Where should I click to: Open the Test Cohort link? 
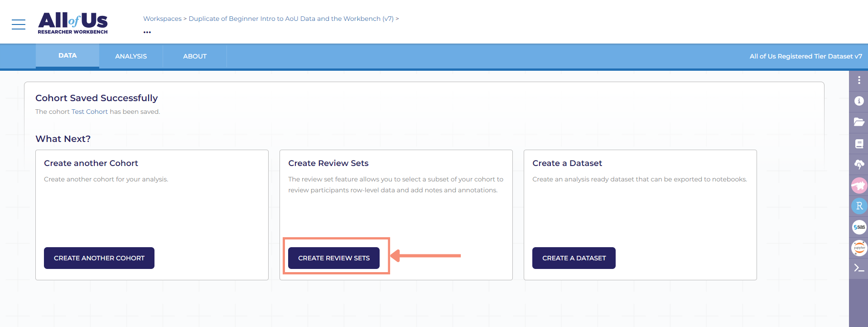click(90, 112)
